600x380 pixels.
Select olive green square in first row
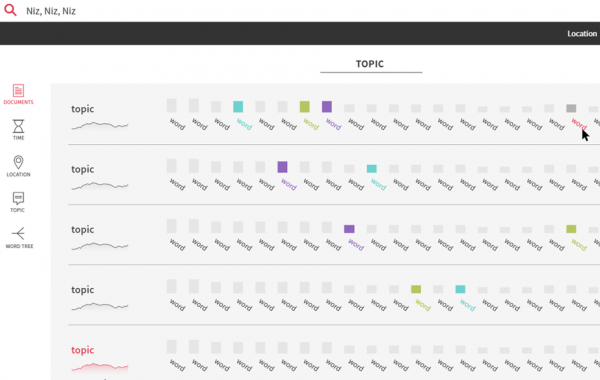(305, 107)
